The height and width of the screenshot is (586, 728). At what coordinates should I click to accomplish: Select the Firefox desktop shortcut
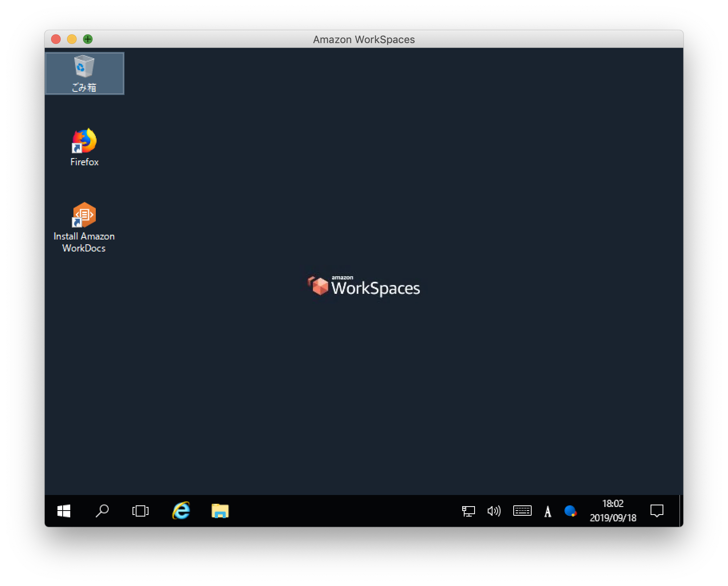84,147
